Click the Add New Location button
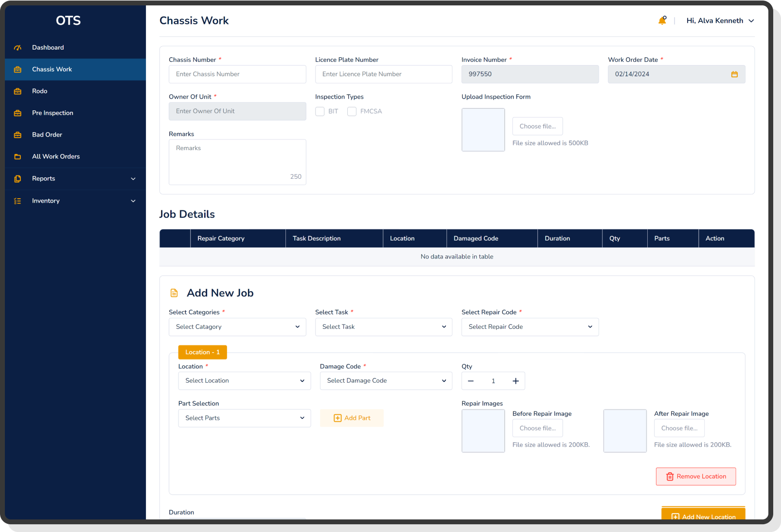The image size is (781, 532). (x=703, y=516)
